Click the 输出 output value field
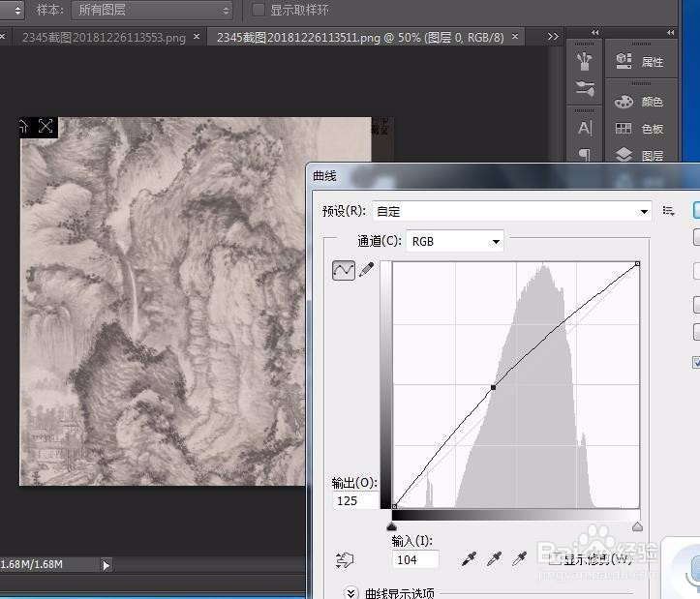Viewport: 700px width, 599px height. [355, 501]
